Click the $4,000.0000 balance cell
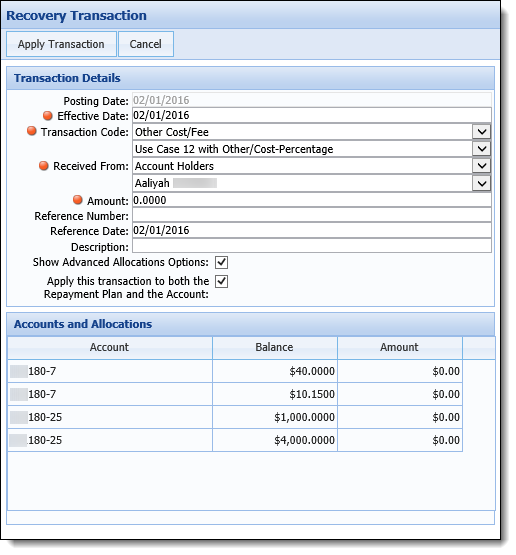516x555 pixels. pyautogui.click(x=275, y=440)
